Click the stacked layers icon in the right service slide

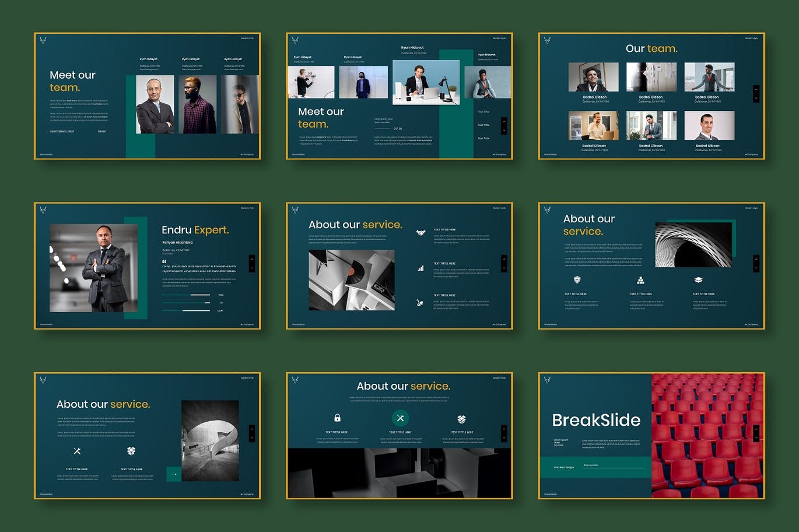click(x=698, y=280)
